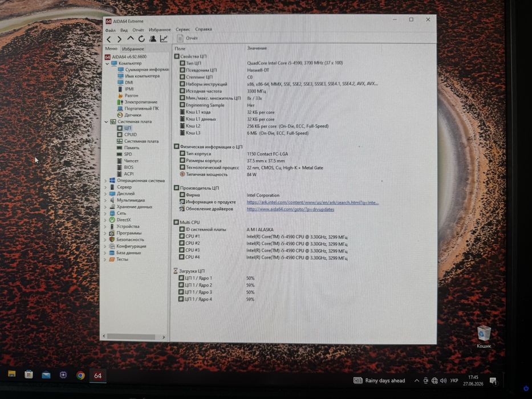Select the Датчики gauge icon
The height and width of the screenshot is (399, 532).
120,115
